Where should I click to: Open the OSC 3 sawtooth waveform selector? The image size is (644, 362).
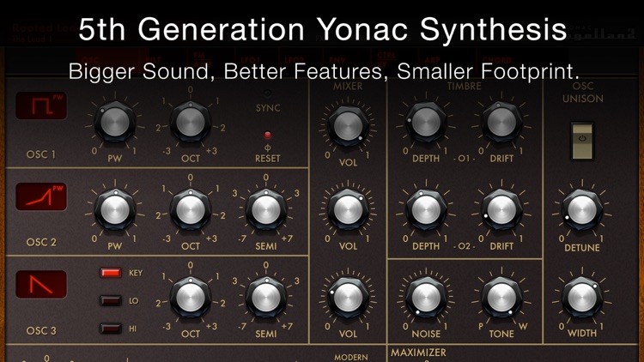tap(41, 284)
